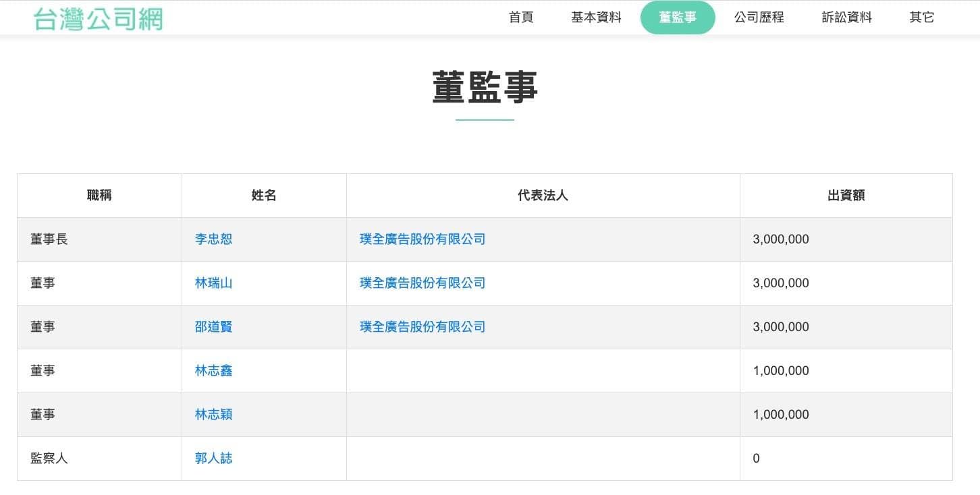Click 3,000,000 amount in 邵道賢 row
This screenshot has height=495, width=980.
781,327
